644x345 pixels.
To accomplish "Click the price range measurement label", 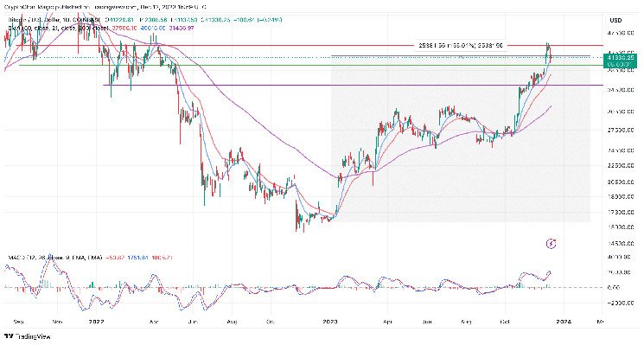I will pyautogui.click(x=461, y=46).
